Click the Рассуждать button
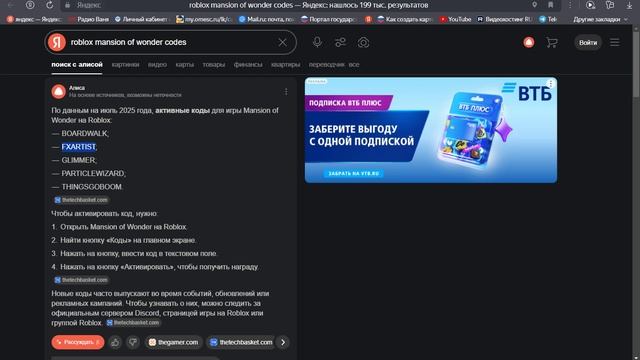This screenshot has width=640, height=360. click(78, 342)
